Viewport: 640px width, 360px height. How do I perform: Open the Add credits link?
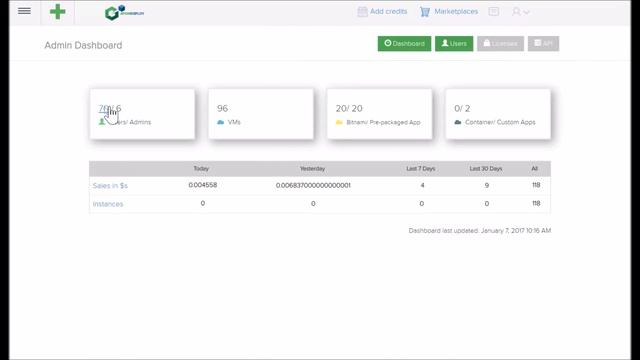point(382,11)
